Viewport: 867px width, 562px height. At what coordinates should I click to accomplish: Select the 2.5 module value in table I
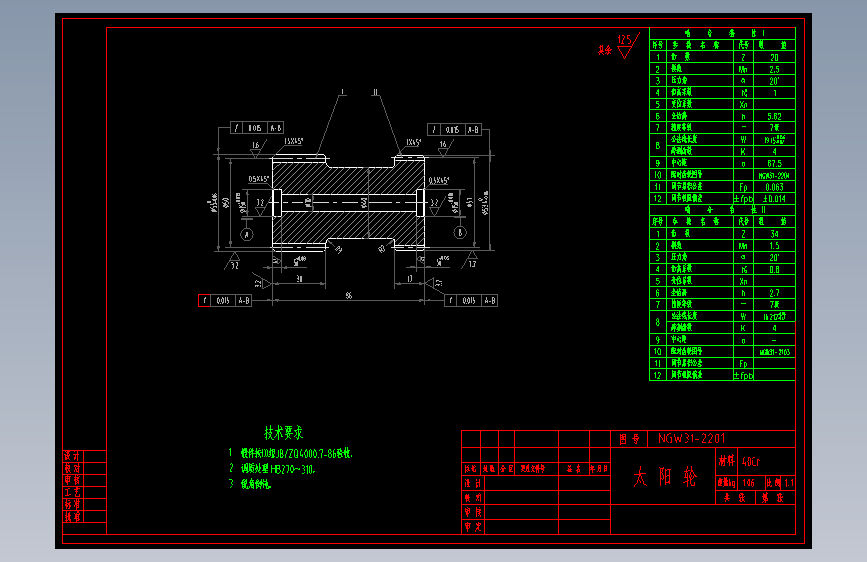click(x=774, y=69)
